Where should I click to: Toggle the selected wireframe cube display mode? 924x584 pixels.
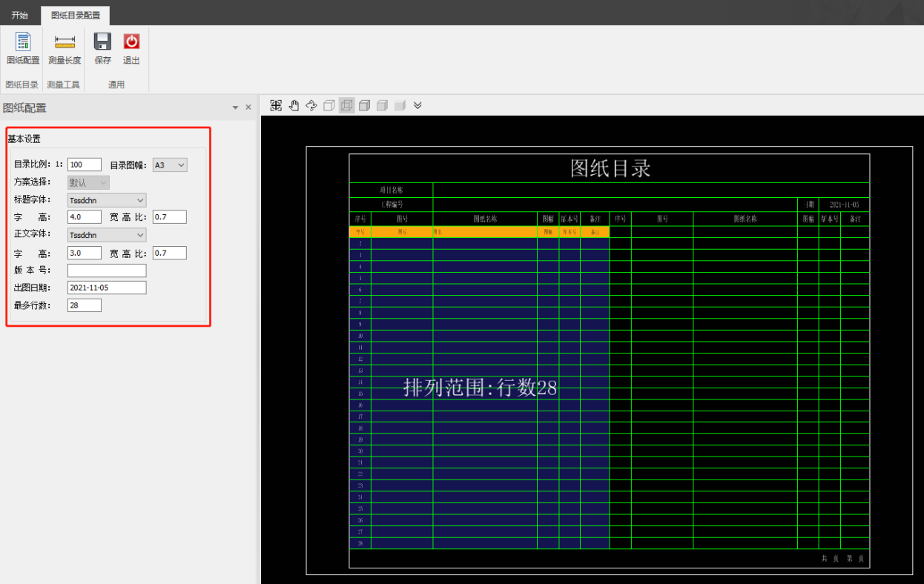(x=347, y=106)
